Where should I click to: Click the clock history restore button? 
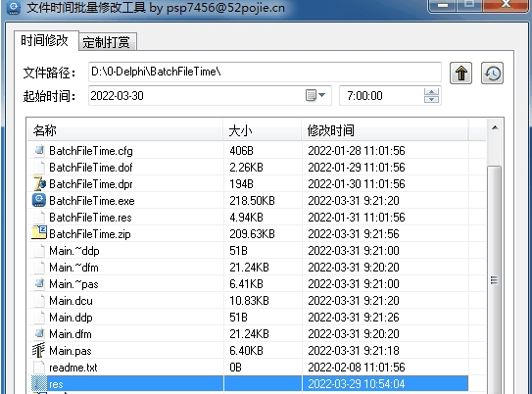point(492,73)
